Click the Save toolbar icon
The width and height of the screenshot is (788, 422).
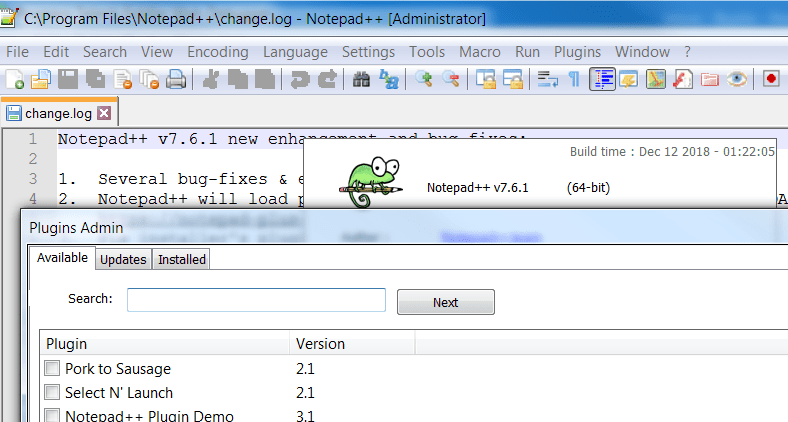[68, 79]
